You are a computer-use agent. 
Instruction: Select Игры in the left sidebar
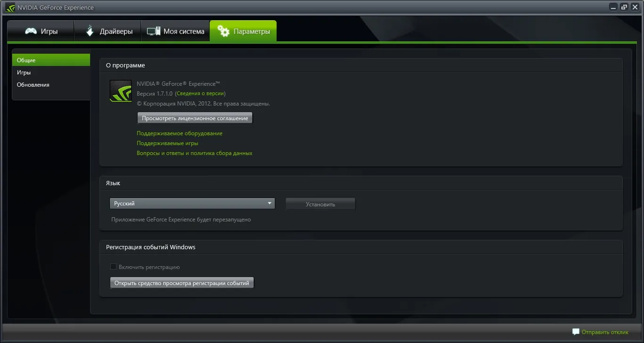tap(24, 73)
